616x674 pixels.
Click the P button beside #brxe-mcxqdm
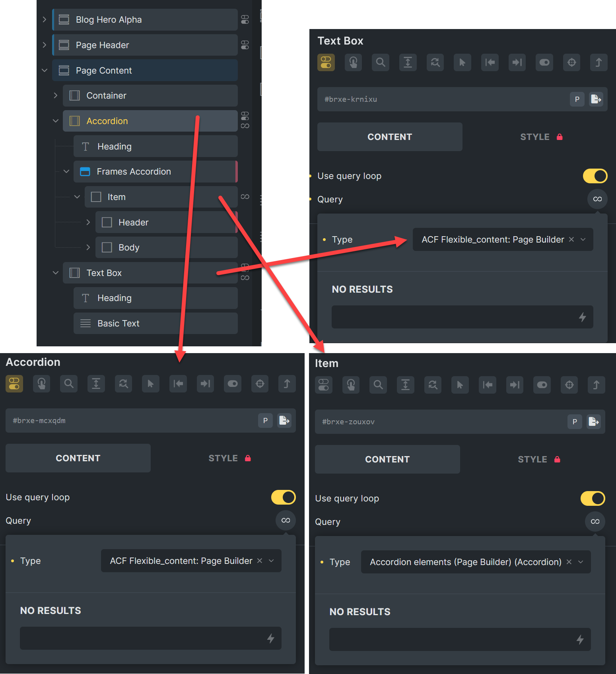(265, 420)
